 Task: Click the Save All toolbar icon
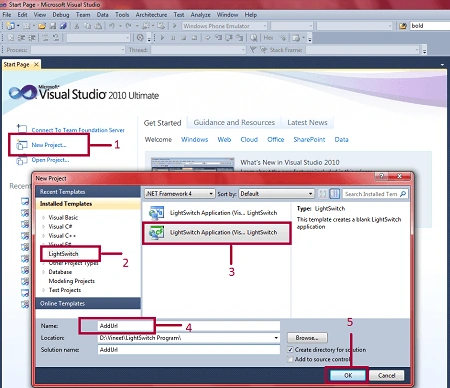click(63, 26)
